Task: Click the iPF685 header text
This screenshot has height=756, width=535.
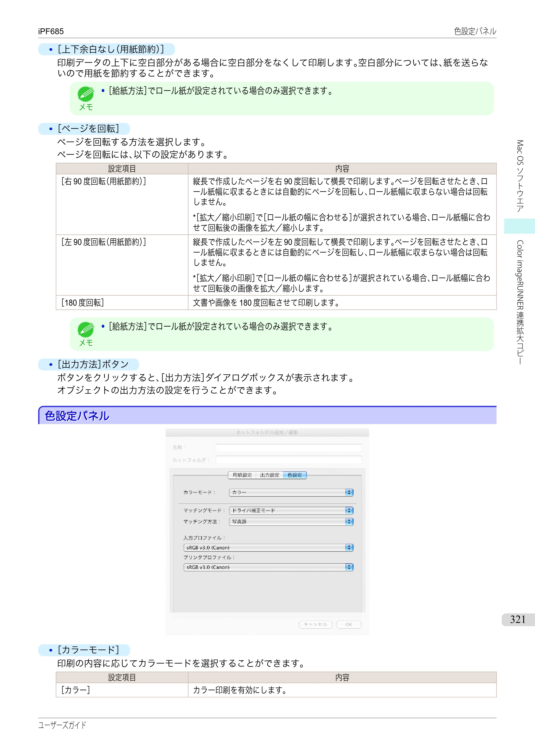Action: (x=51, y=31)
